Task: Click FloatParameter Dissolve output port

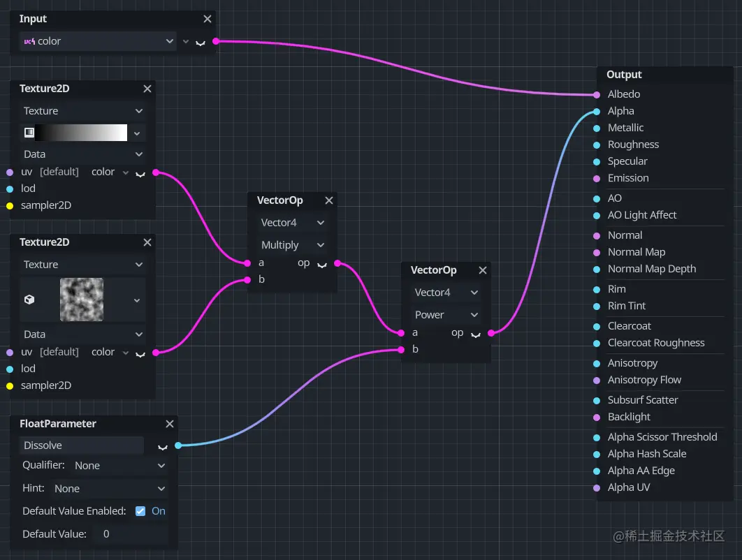Action: pos(178,445)
